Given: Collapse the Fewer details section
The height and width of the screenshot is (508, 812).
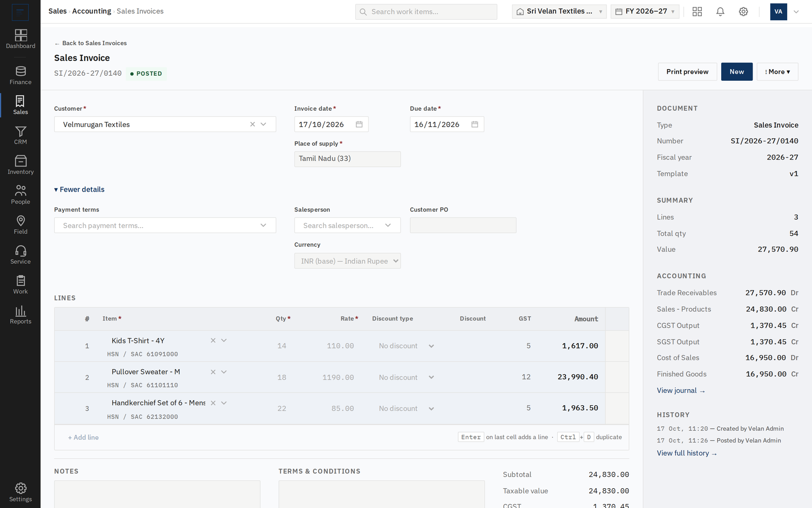Looking at the screenshot, I should pos(79,189).
